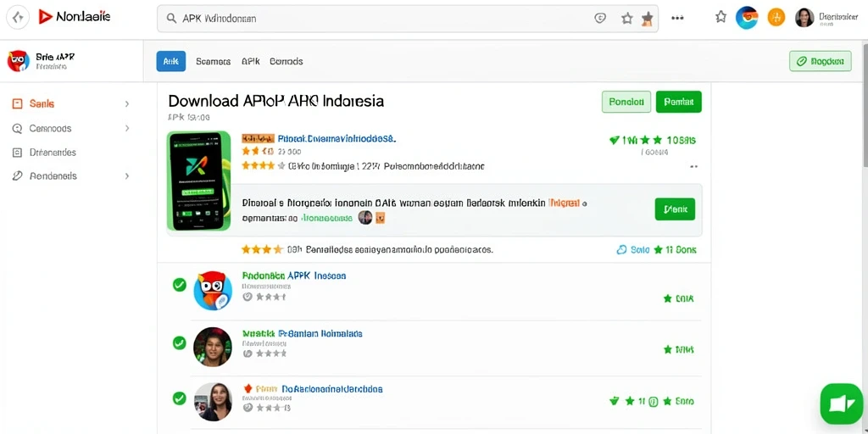Toggle green checkmark on third app row
Screen dimensions: 868x434
[180, 398]
